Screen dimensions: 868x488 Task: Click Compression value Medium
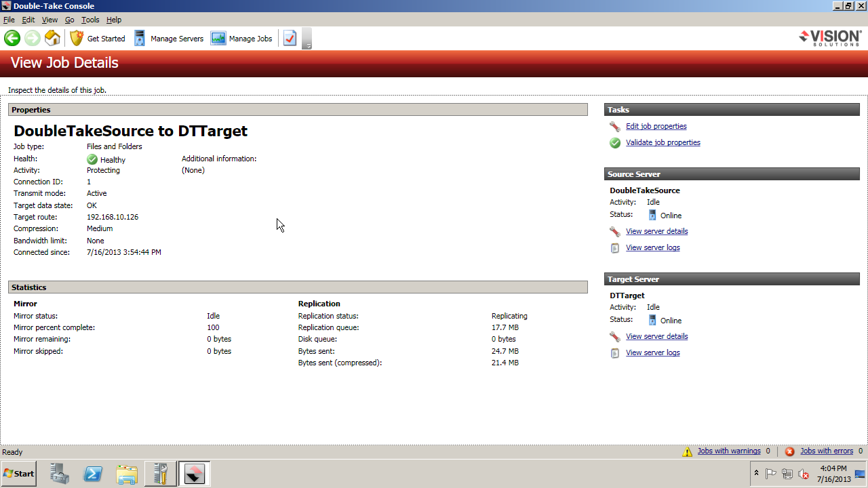[x=100, y=228]
